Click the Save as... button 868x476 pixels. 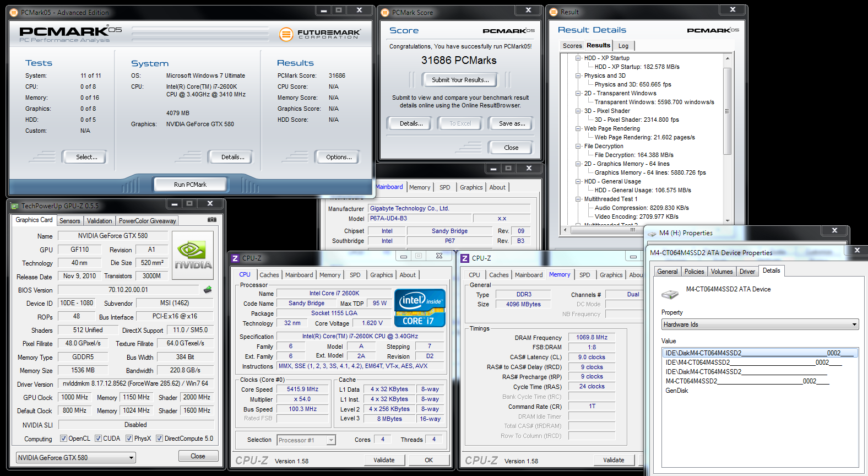512,123
